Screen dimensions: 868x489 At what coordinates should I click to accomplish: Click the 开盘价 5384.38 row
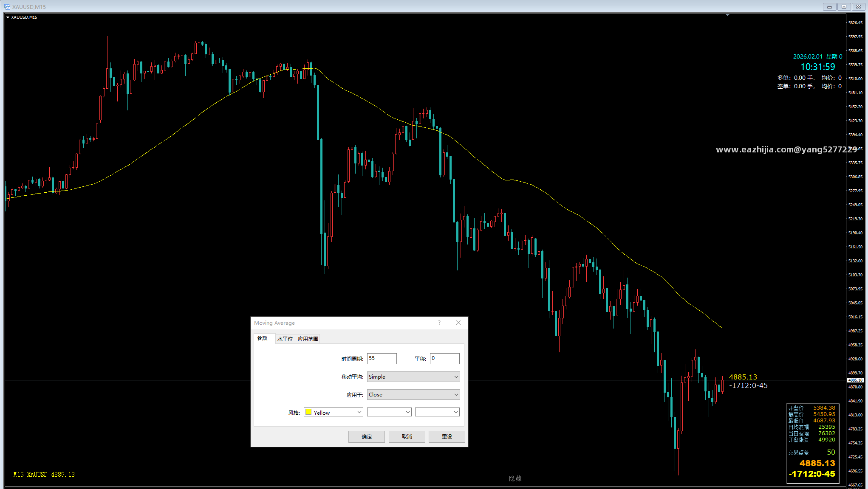point(811,407)
